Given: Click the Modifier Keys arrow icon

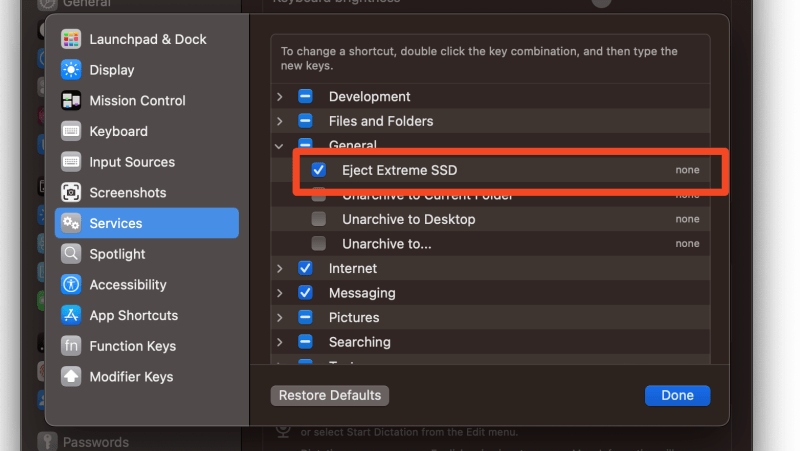Looking at the screenshot, I should [x=71, y=376].
